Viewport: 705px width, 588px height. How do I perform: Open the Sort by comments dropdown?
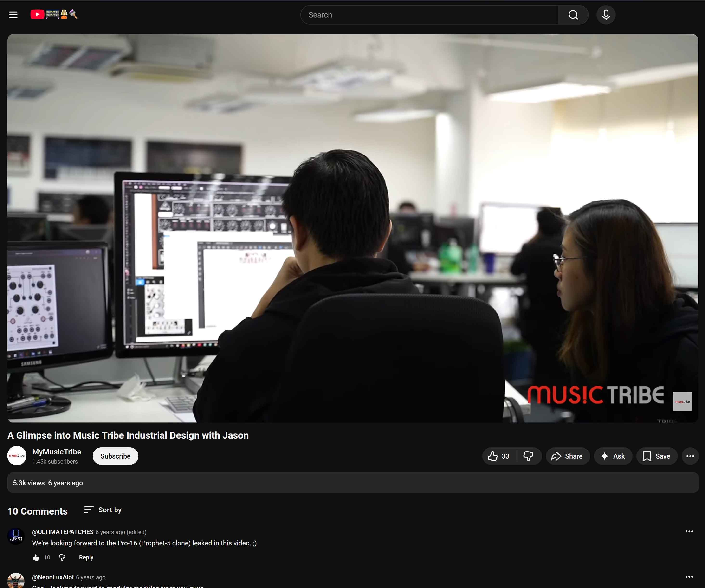click(x=103, y=510)
